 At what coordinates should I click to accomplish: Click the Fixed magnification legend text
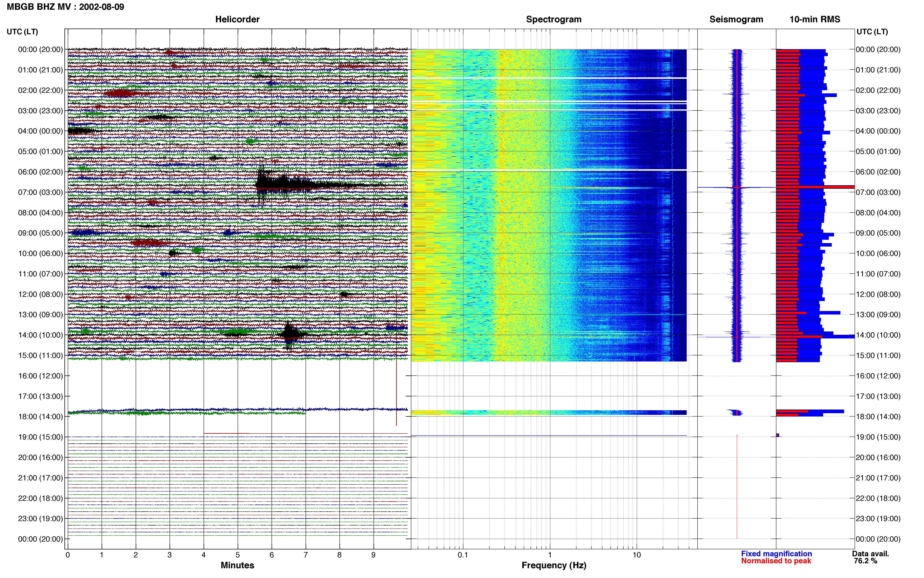[x=776, y=554]
